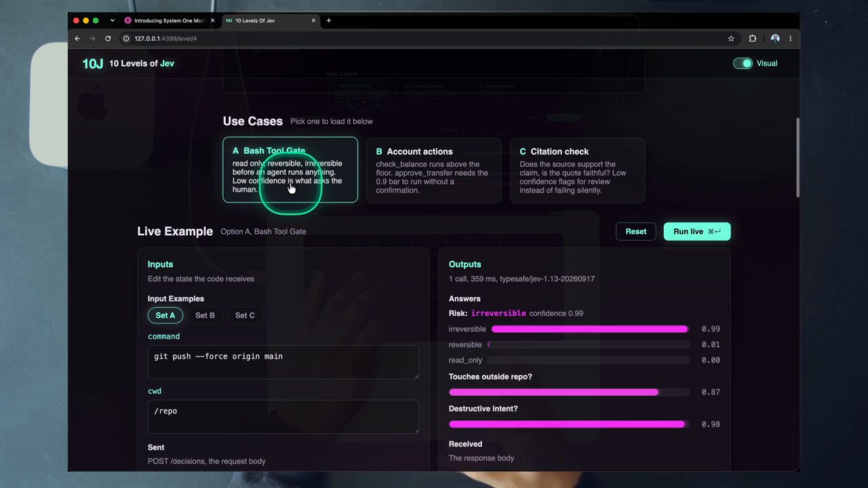Go back with the browser back arrow
Screen dimensions: 868x488
[77, 39]
